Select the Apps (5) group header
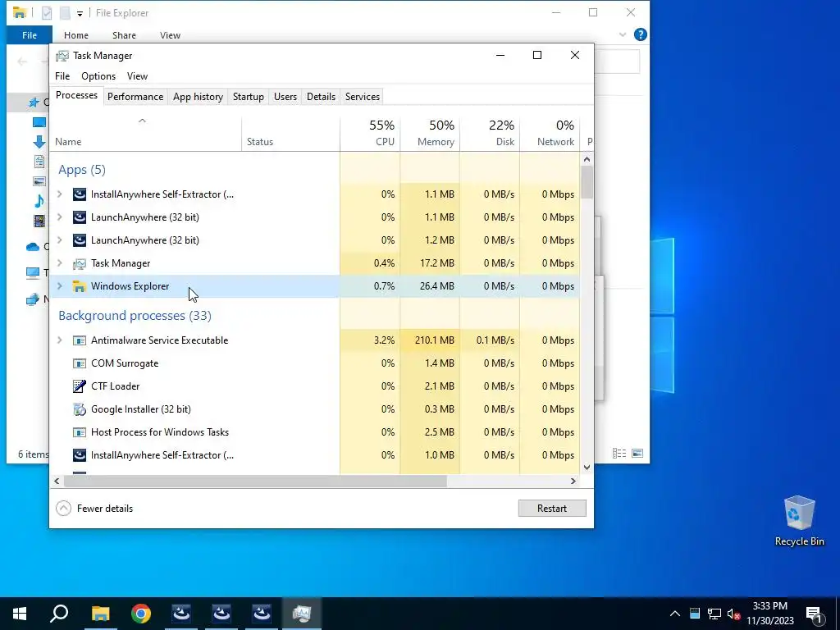Viewport: 840px width, 630px height. click(x=82, y=170)
